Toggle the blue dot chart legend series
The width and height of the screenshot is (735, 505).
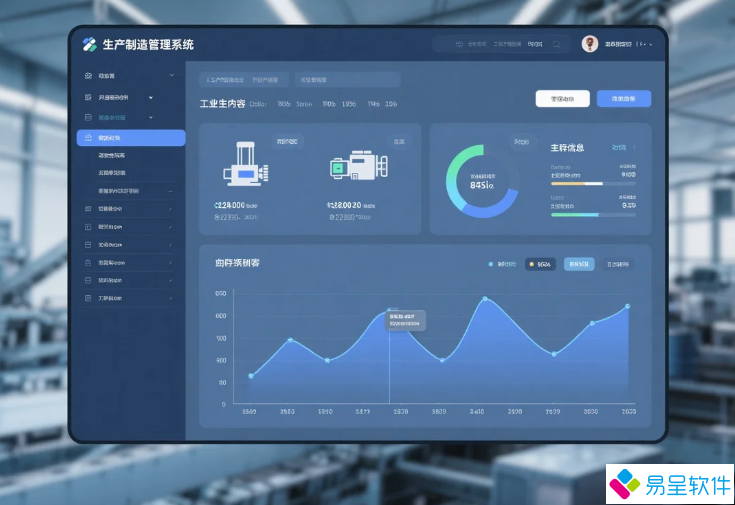pos(490,264)
